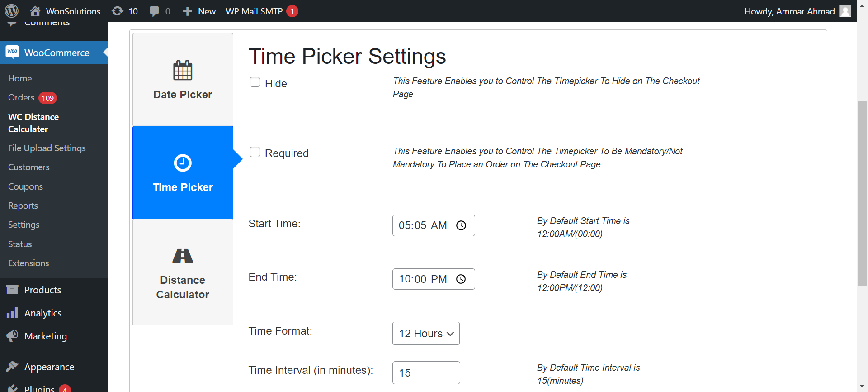Enable the Required checkbox for the timepicker

(x=255, y=152)
